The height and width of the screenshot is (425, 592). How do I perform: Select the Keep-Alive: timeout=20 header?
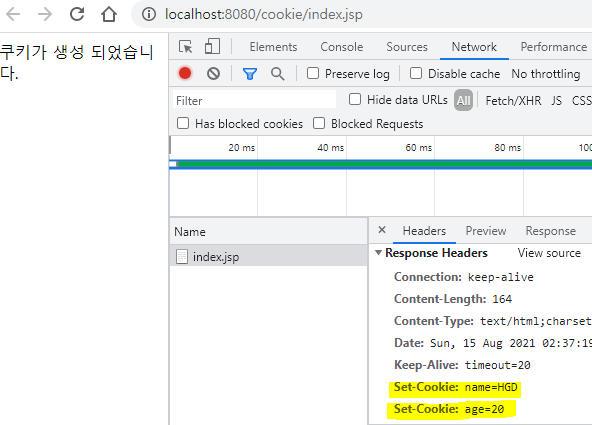click(x=462, y=365)
